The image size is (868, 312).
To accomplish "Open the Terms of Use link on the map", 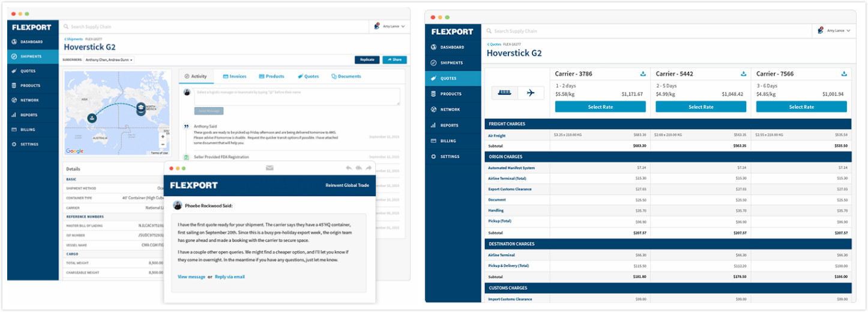I will pos(160,153).
